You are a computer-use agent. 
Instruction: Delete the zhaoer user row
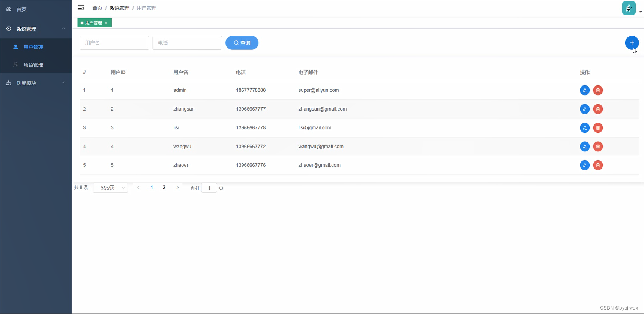pos(598,165)
